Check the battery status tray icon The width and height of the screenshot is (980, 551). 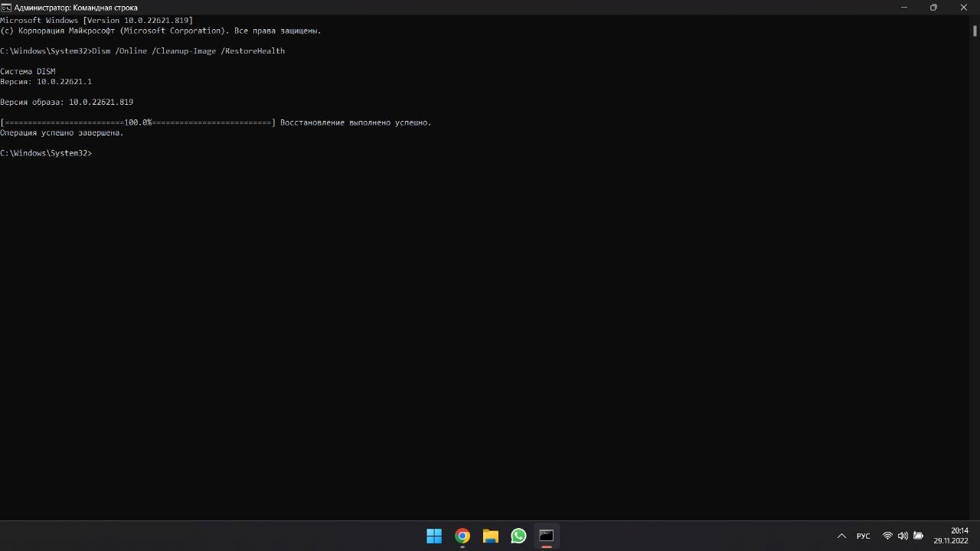919,536
